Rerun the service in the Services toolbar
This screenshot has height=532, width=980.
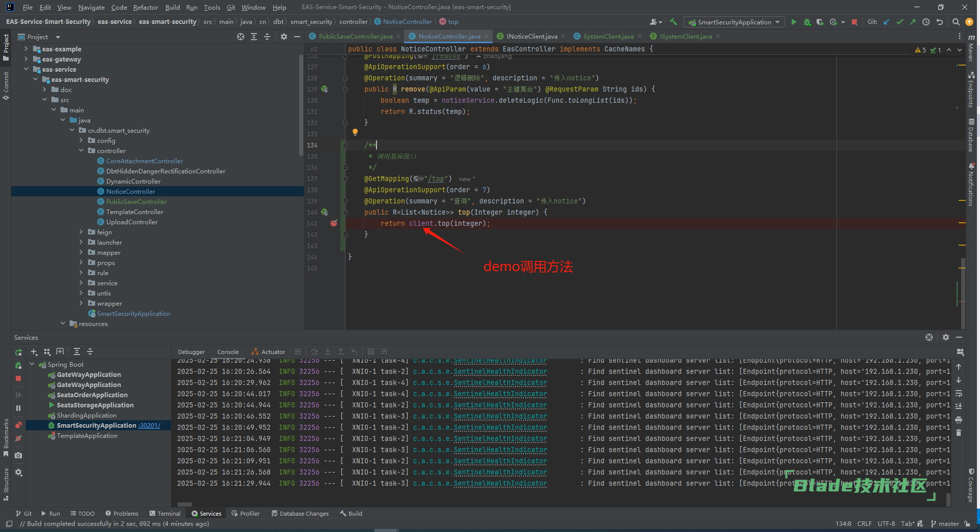18,352
